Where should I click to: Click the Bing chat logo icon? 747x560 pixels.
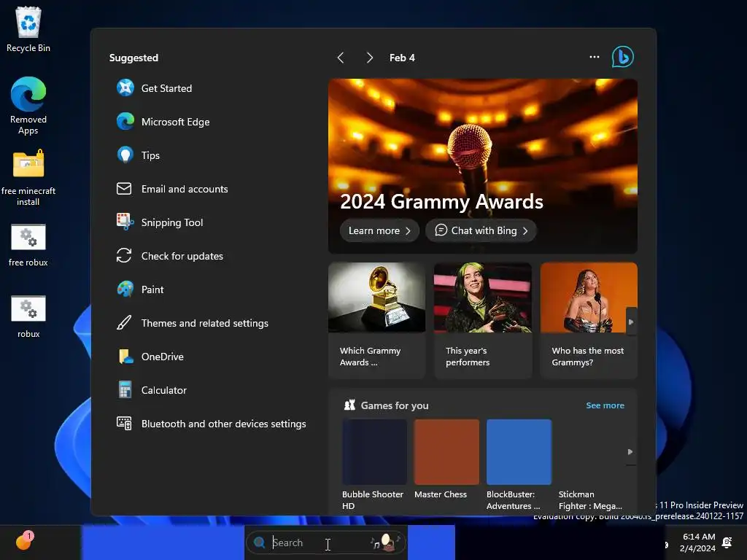pyautogui.click(x=623, y=57)
